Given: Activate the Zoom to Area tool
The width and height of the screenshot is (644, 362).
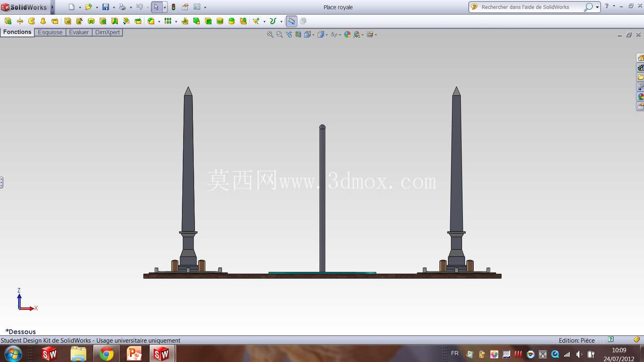Looking at the screenshot, I should pyautogui.click(x=279, y=35).
